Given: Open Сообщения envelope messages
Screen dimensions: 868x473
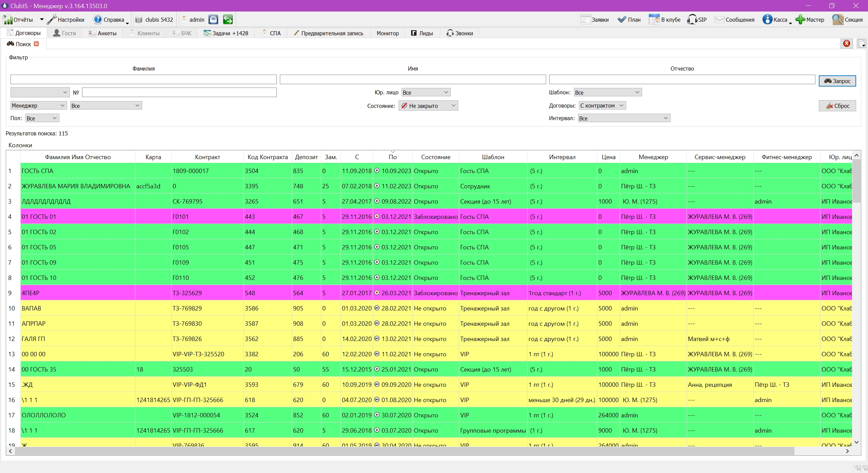Looking at the screenshot, I should tap(719, 20).
